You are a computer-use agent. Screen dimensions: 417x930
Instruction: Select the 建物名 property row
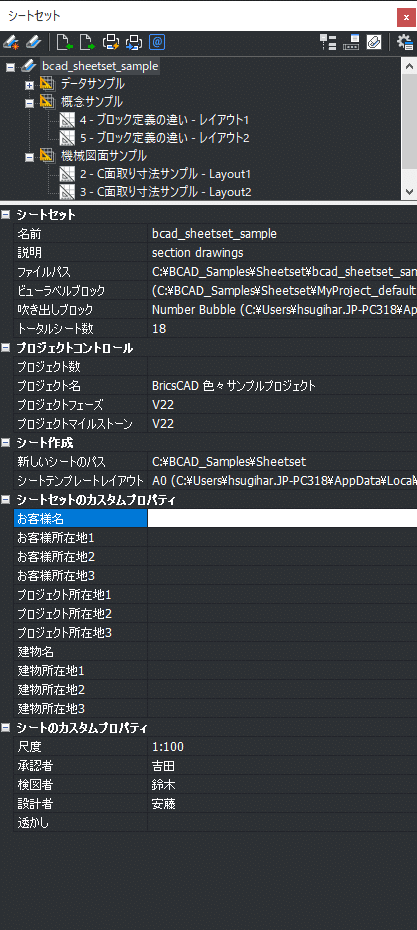[x=215, y=651]
